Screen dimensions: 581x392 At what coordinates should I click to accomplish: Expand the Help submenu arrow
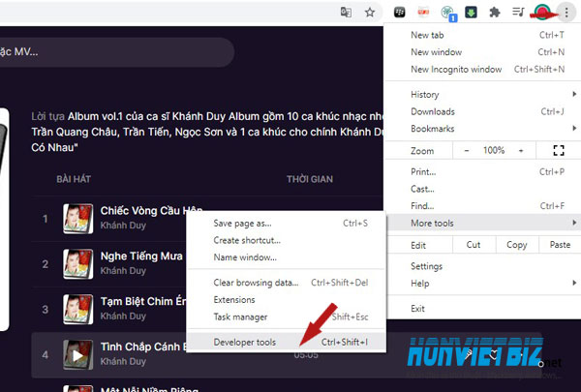pyautogui.click(x=574, y=283)
